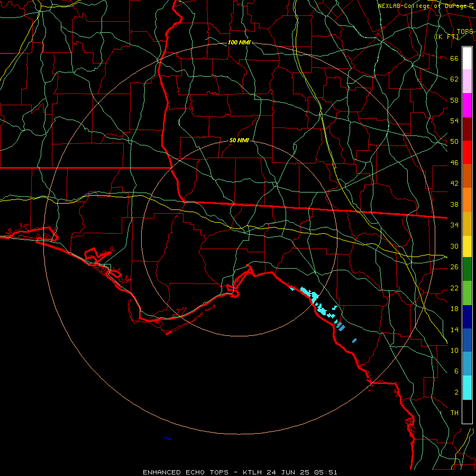
Task: Click the orange 42 kft legend swatch
Action: [467, 200]
